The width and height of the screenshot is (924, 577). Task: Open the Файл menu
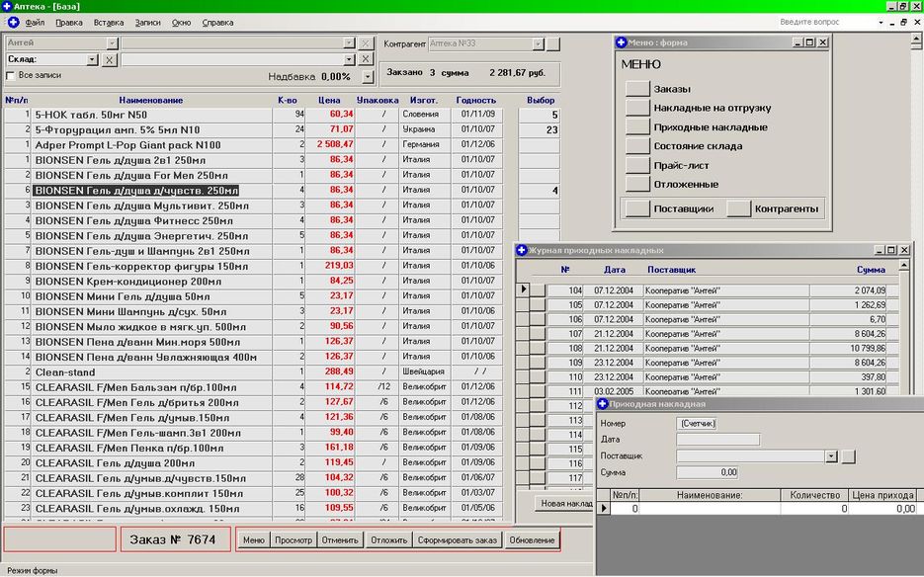click(x=35, y=23)
